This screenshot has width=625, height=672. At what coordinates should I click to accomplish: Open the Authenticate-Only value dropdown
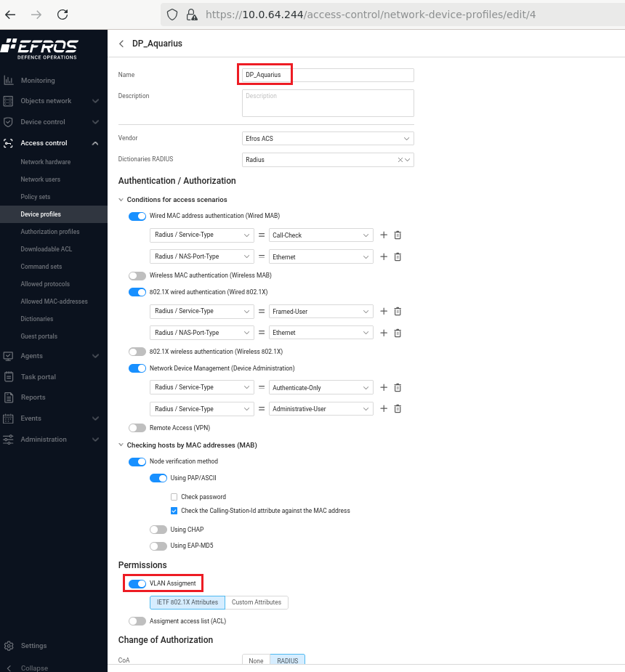point(320,388)
